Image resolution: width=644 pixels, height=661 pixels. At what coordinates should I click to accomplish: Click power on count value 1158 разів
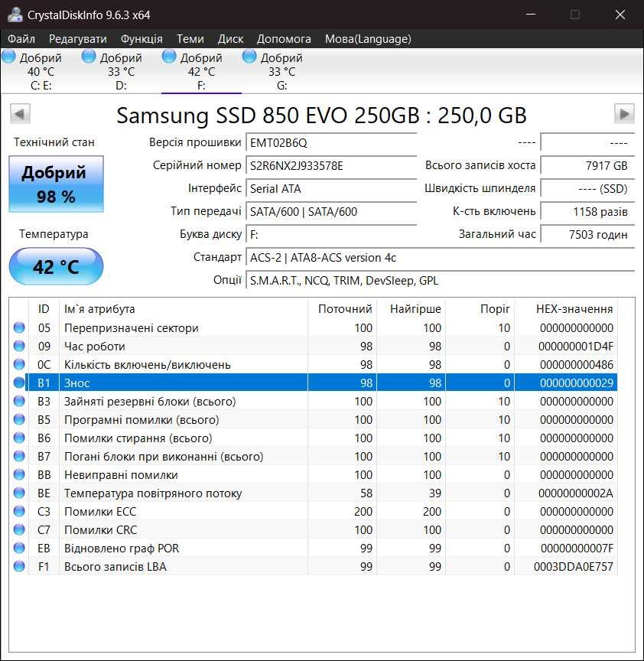(587, 211)
